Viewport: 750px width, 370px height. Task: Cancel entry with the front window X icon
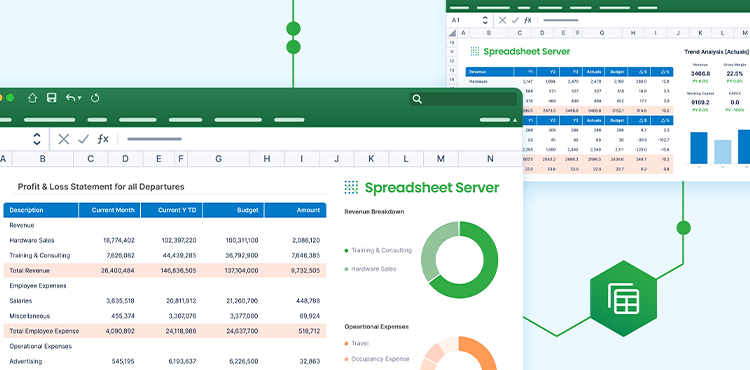[64, 139]
